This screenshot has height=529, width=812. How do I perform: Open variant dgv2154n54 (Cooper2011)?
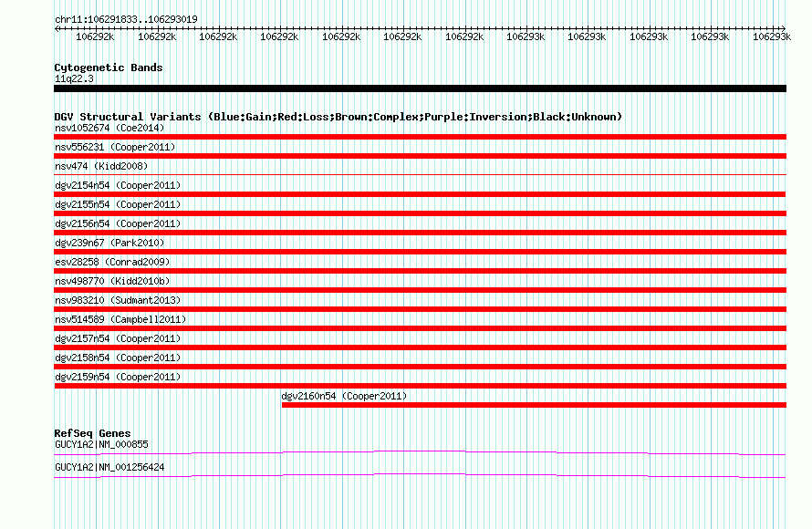coord(420,194)
